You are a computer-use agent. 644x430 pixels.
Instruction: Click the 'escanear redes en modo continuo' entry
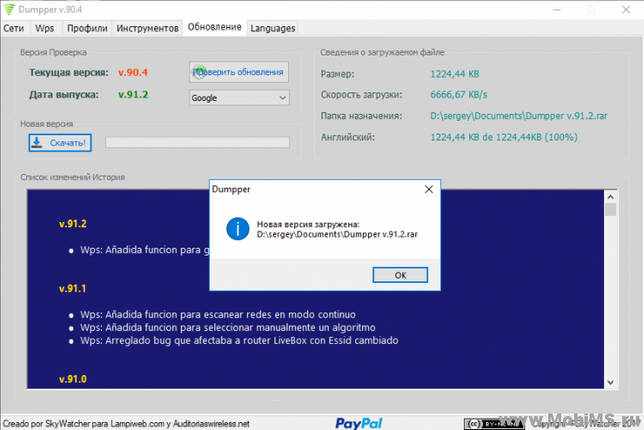point(218,315)
